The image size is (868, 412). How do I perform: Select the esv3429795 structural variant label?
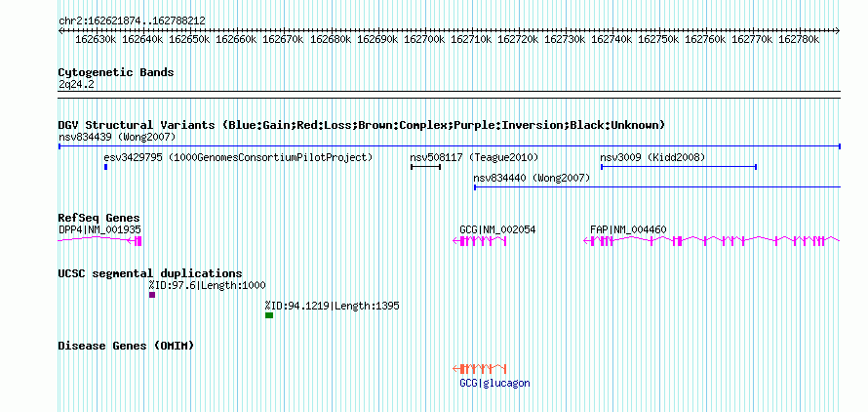tap(238, 157)
